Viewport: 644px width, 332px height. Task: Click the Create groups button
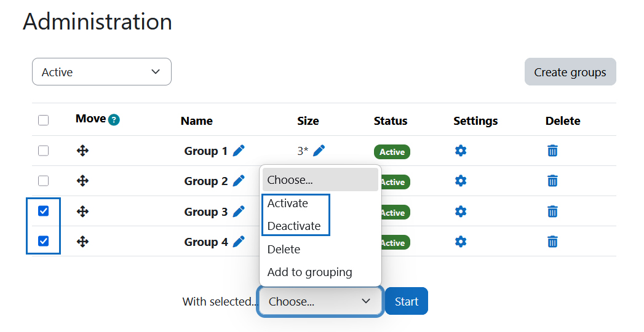point(570,72)
